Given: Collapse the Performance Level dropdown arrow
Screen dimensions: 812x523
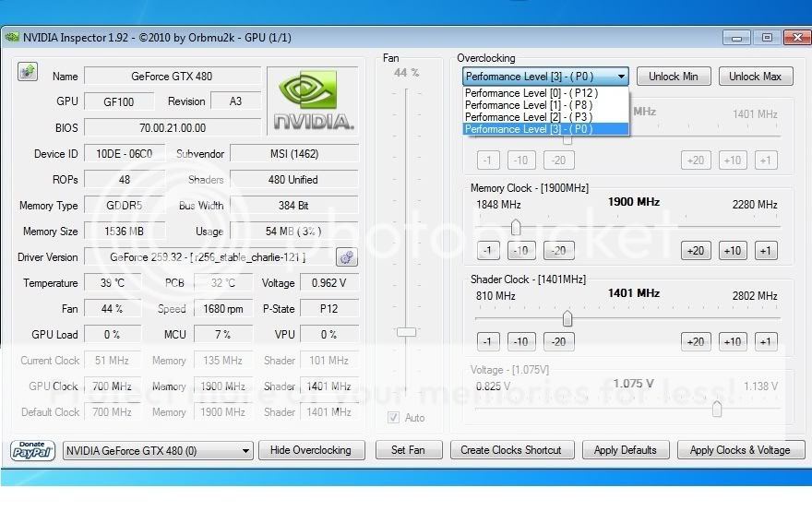Looking at the screenshot, I should click(621, 77).
